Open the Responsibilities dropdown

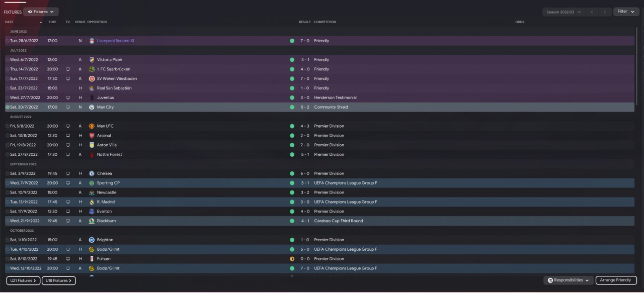click(569, 280)
